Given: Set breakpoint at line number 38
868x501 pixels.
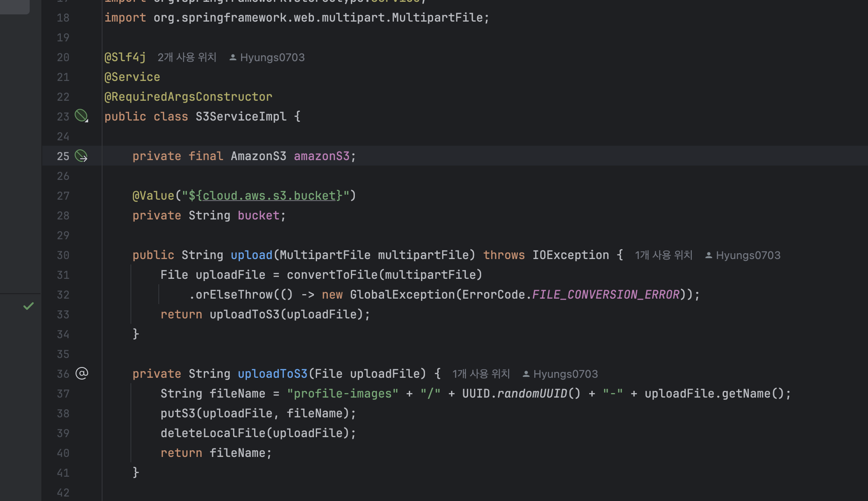Looking at the screenshot, I should pyautogui.click(x=63, y=414).
